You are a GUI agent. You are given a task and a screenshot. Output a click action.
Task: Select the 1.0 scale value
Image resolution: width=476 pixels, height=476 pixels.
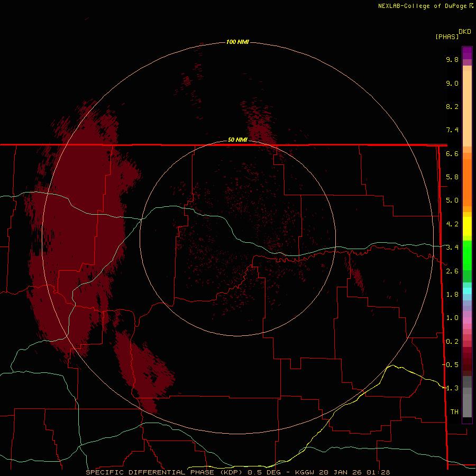(452, 318)
